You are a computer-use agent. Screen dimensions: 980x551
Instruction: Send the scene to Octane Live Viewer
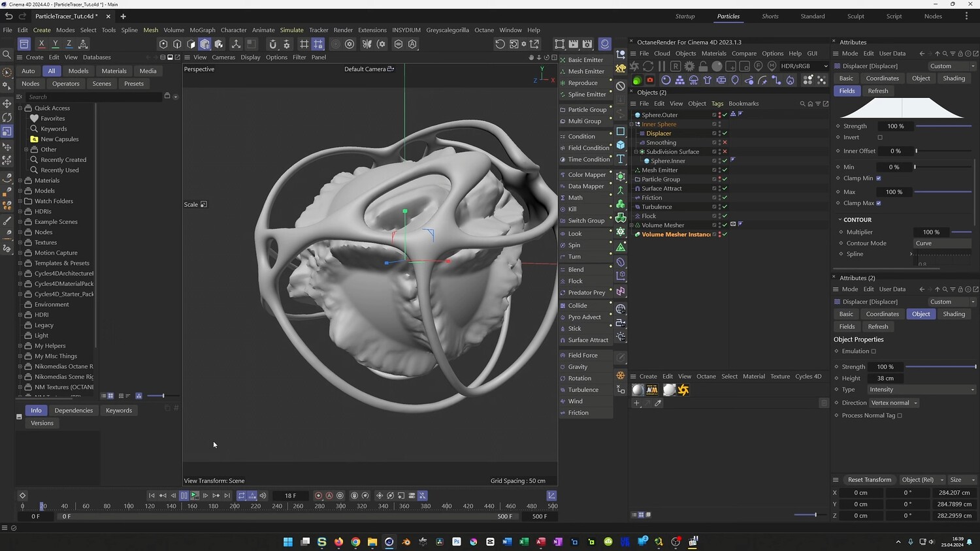click(x=635, y=66)
